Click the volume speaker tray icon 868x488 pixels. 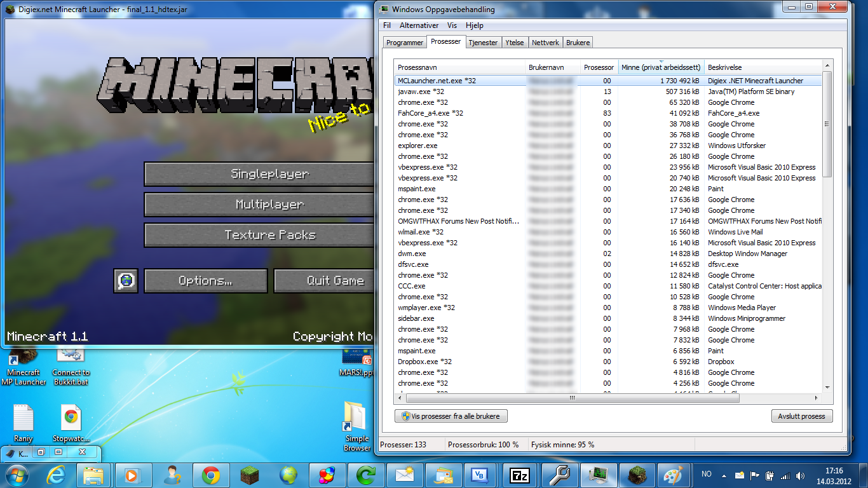(x=799, y=475)
